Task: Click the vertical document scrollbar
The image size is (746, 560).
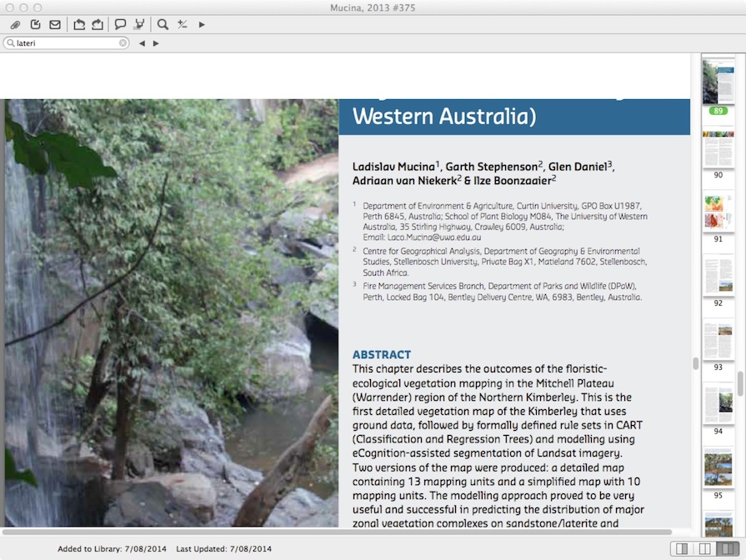Action: (x=694, y=362)
